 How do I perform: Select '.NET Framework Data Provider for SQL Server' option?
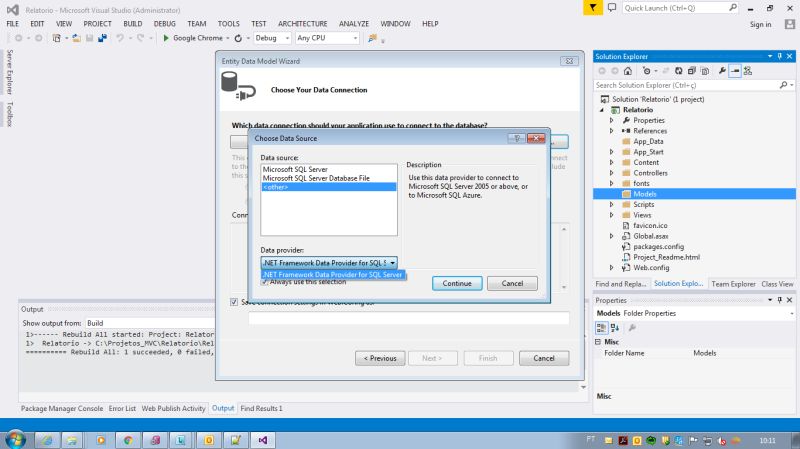[x=333, y=275]
